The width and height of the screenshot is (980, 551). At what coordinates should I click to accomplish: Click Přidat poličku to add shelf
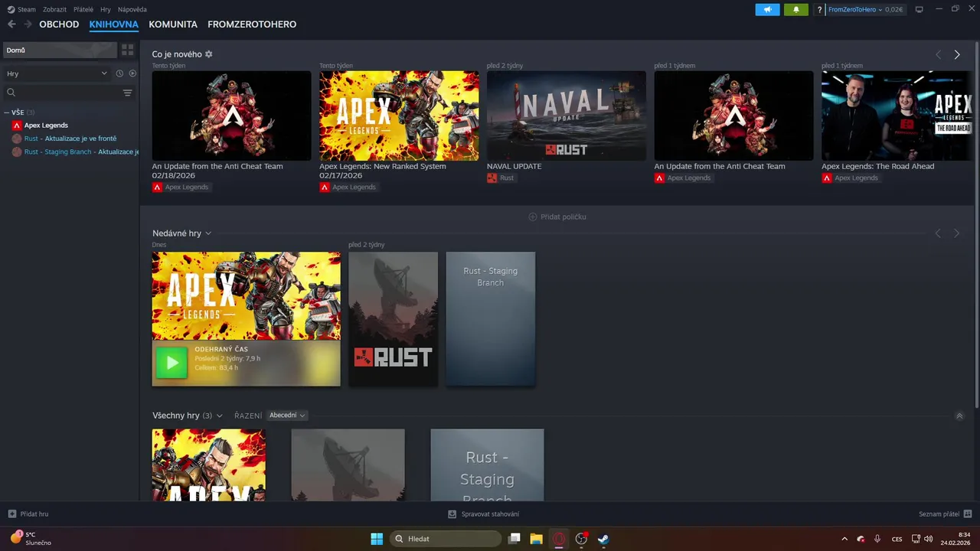click(563, 217)
